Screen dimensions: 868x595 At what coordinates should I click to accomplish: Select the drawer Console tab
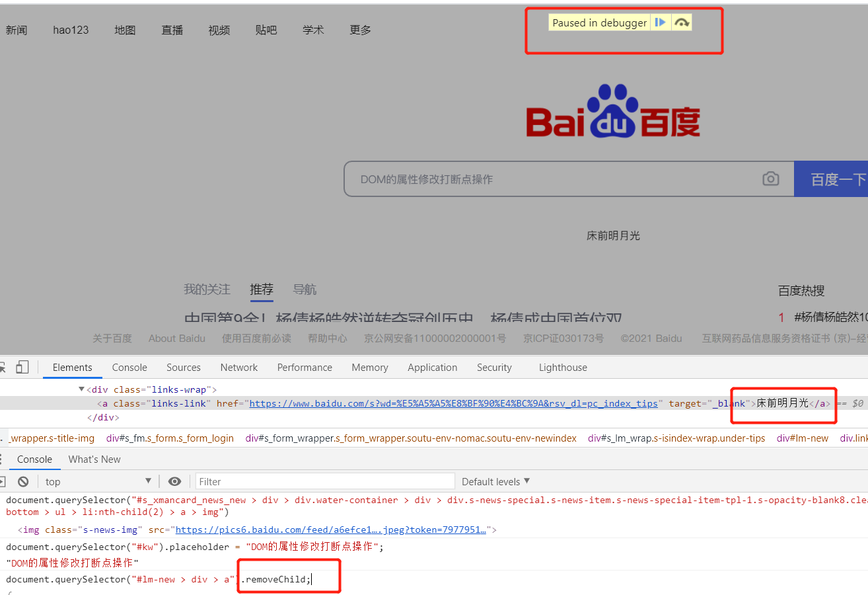[x=34, y=459]
